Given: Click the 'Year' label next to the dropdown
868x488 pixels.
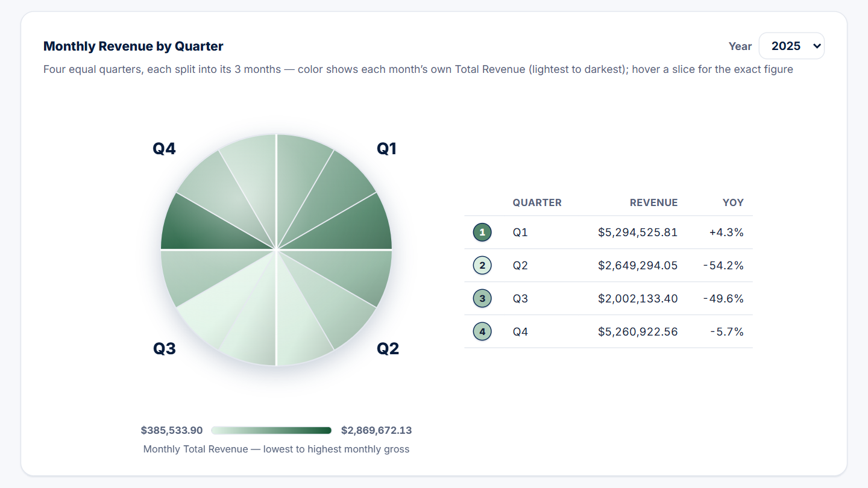Looking at the screenshot, I should (740, 46).
